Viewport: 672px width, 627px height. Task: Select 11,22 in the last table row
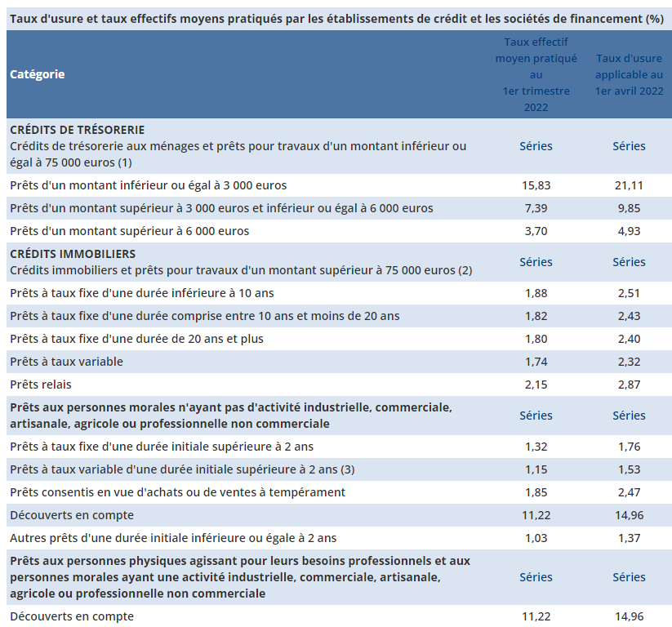click(536, 616)
